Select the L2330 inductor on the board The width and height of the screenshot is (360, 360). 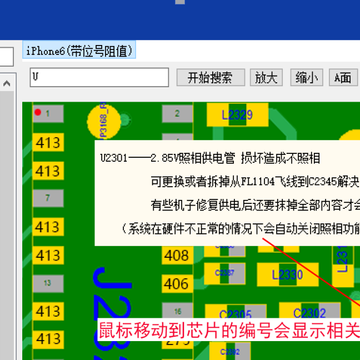(288, 275)
